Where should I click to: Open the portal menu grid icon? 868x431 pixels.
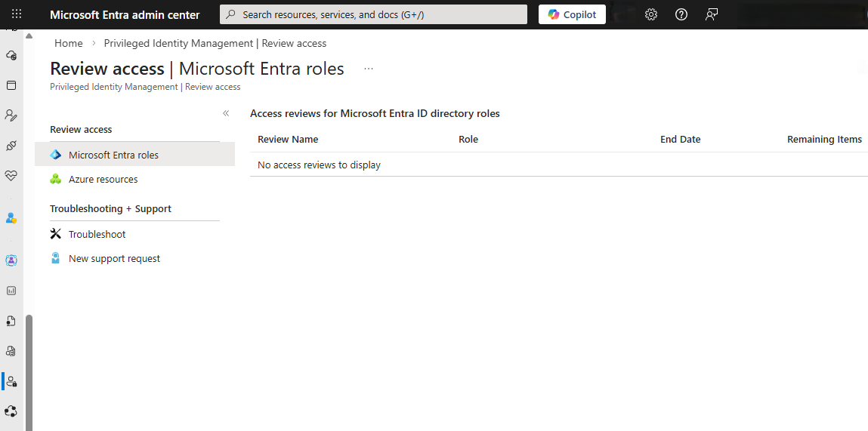(x=17, y=14)
